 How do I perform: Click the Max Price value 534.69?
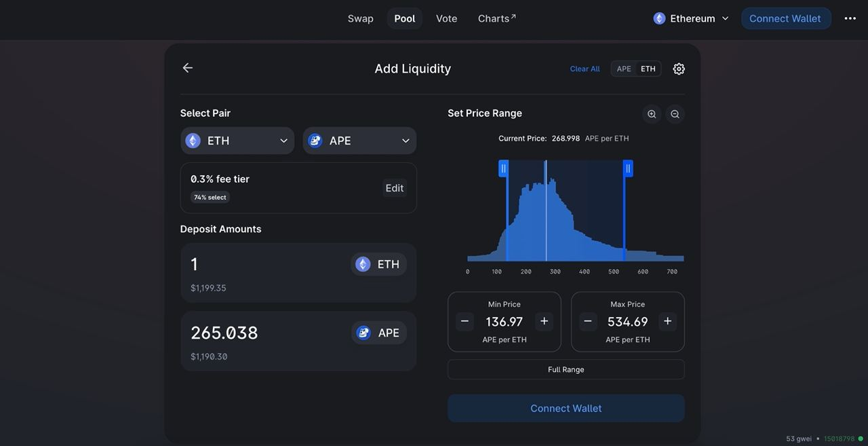[x=628, y=322]
